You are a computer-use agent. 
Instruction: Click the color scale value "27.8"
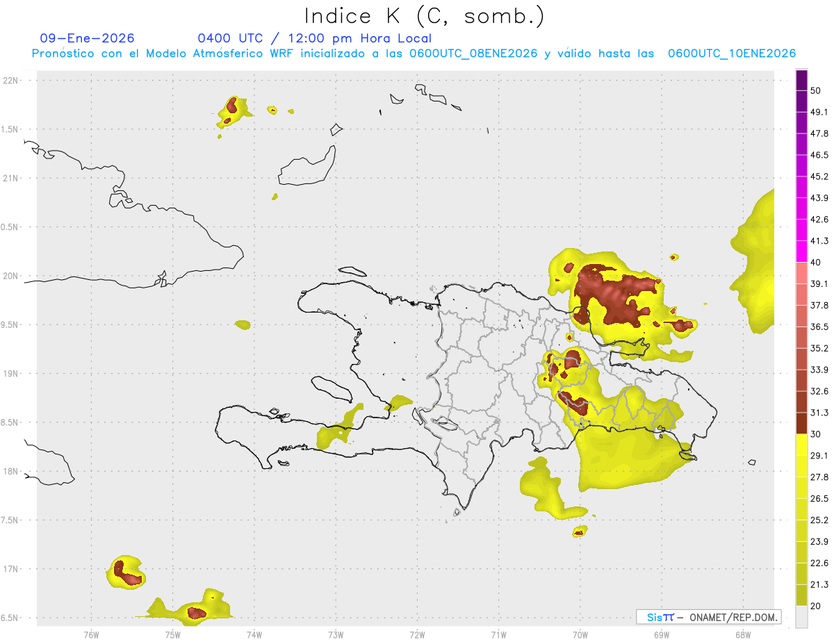[819, 477]
